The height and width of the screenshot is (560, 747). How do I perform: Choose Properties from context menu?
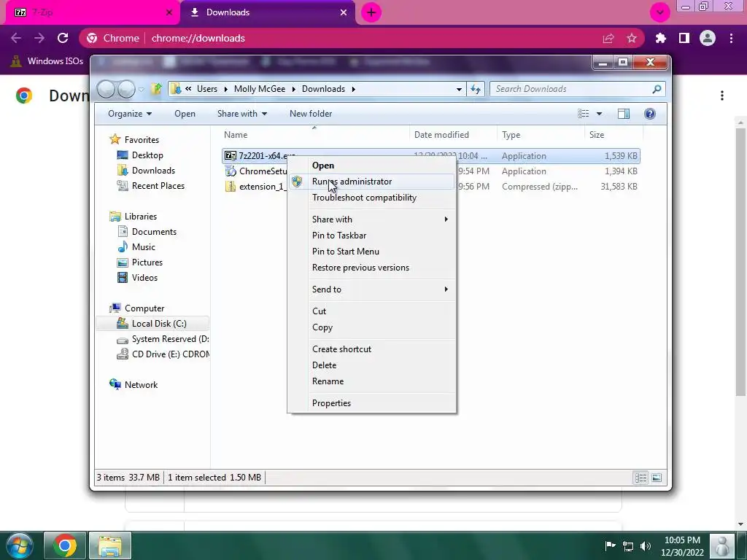click(x=371, y=403)
